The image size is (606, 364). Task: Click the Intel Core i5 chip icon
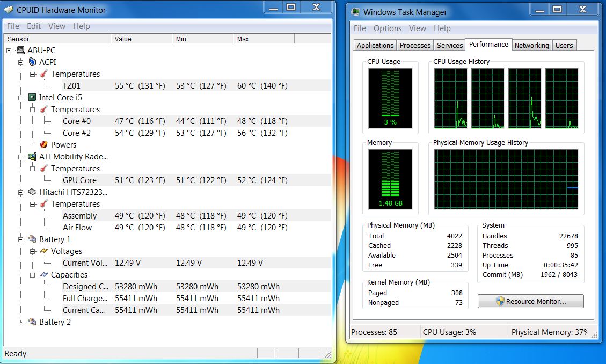pyautogui.click(x=32, y=97)
